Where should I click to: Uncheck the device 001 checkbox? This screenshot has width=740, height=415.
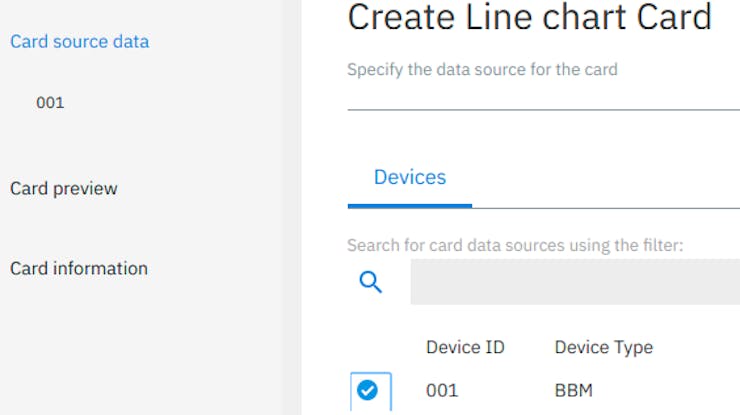pyautogui.click(x=370, y=391)
